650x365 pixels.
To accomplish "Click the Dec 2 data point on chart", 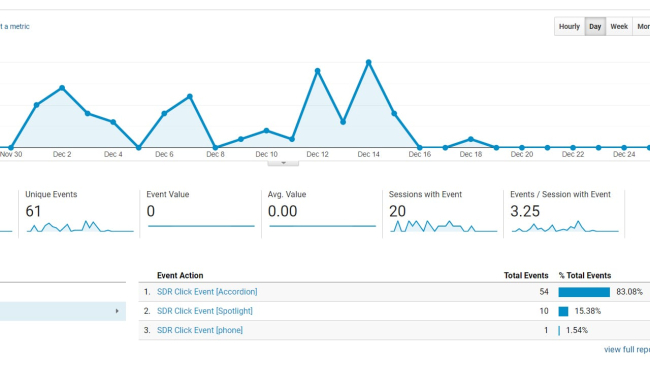I will point(62,88).
